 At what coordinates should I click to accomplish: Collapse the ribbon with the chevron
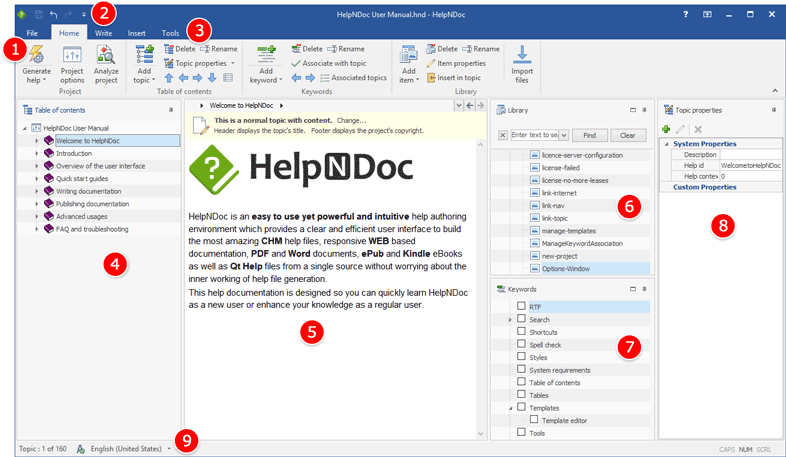(775, 91)
